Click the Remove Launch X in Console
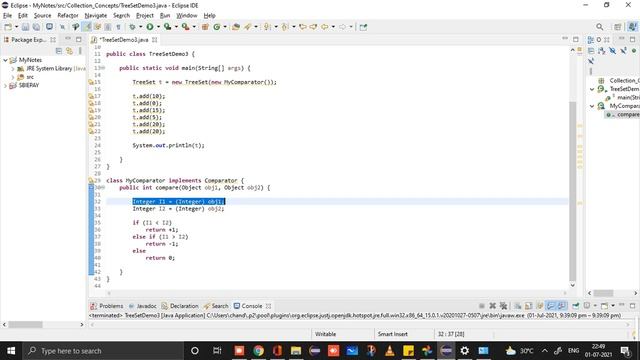The width and height of the screenshot is (640, 360). (x=493, y=306)
